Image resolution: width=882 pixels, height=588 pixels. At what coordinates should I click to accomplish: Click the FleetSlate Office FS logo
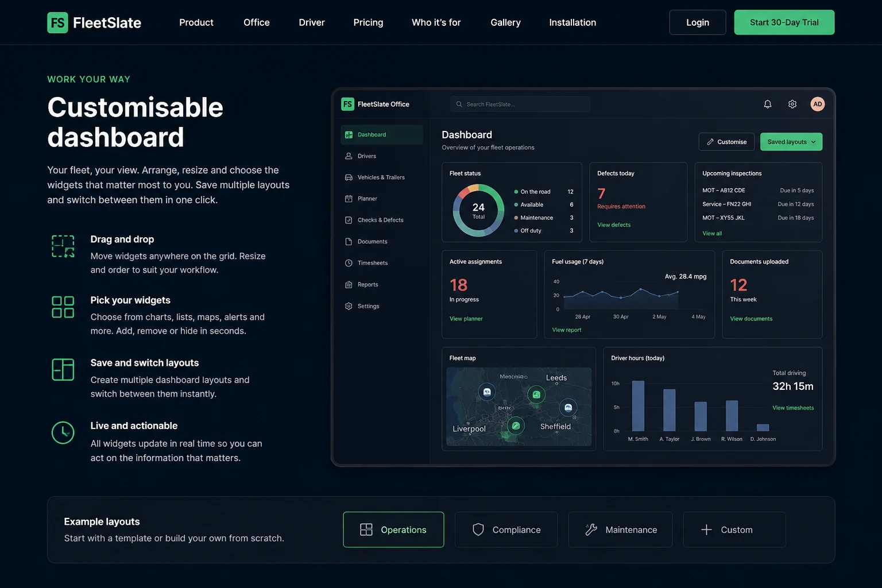click(x=347, y=104)
